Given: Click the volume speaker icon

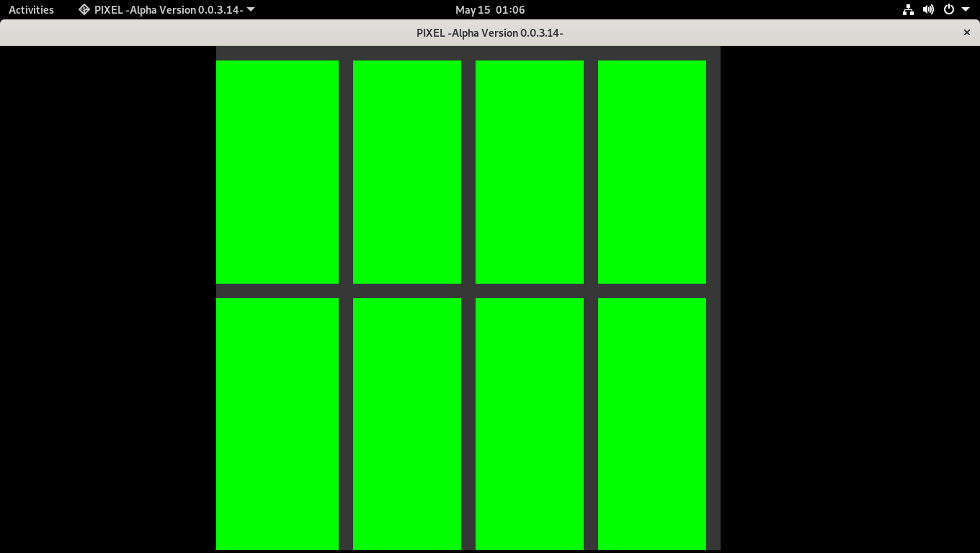Looking at the screenshot, I should (928, 10).
